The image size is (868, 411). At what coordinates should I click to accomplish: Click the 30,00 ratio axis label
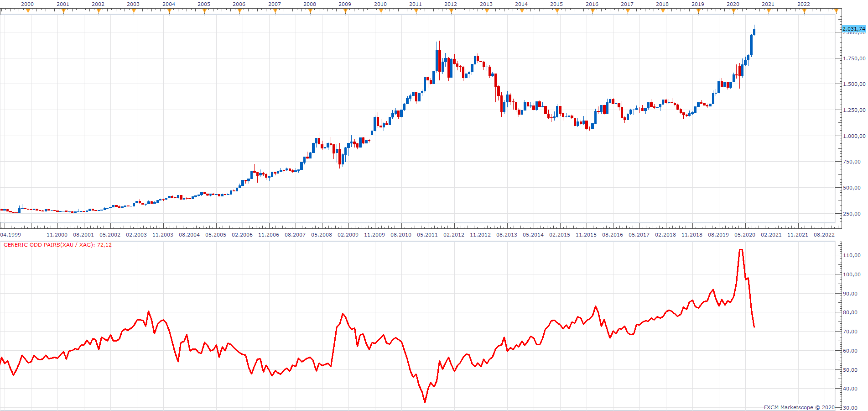pos(851,407)
